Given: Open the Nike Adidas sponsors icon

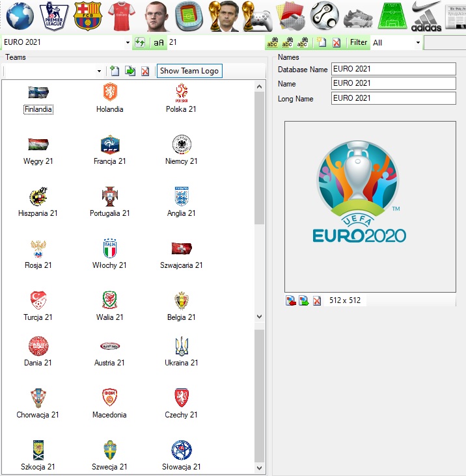Looking at the screenshot, I should click(x=426, y=16).
